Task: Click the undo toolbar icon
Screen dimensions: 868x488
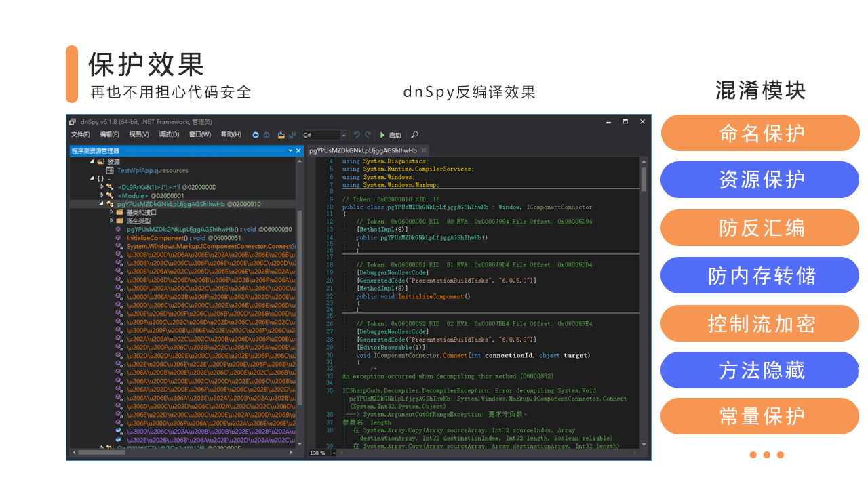Action: [x=357, y=135]
